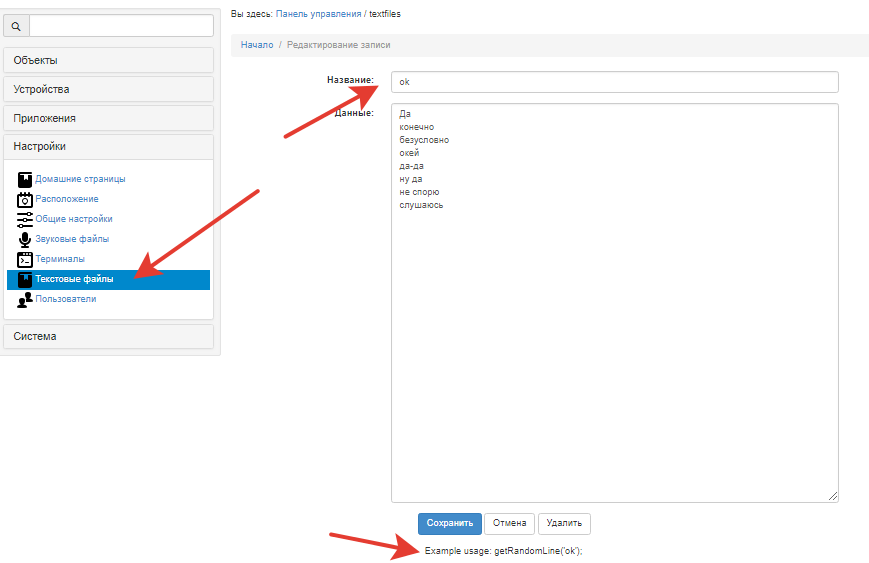Click the Терминалы terminal icon
The width and height of the screenshot is (869, 563).
(24, 259)
